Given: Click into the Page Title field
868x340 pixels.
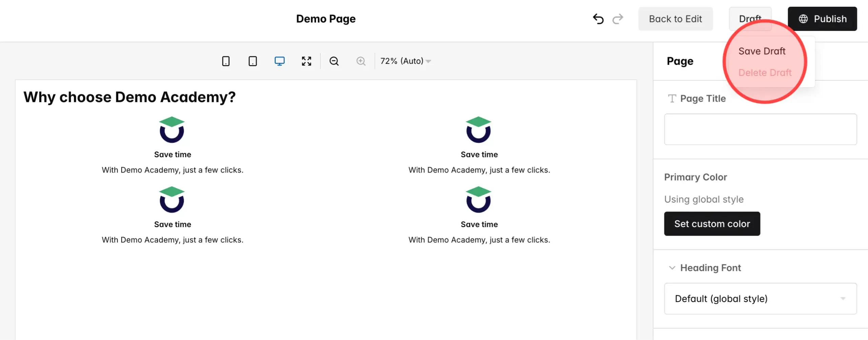Looking at the screenshot, I should pyautogui.click(x=760, y=129).
